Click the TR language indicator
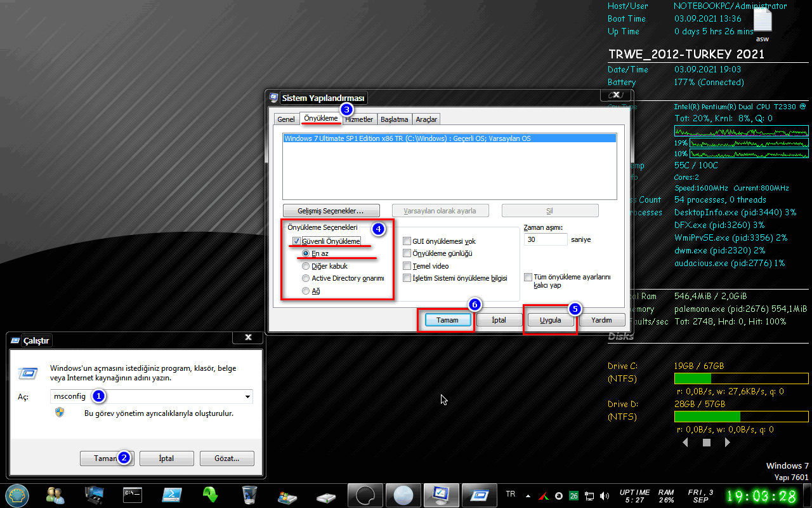 click(x=510, y=494)
